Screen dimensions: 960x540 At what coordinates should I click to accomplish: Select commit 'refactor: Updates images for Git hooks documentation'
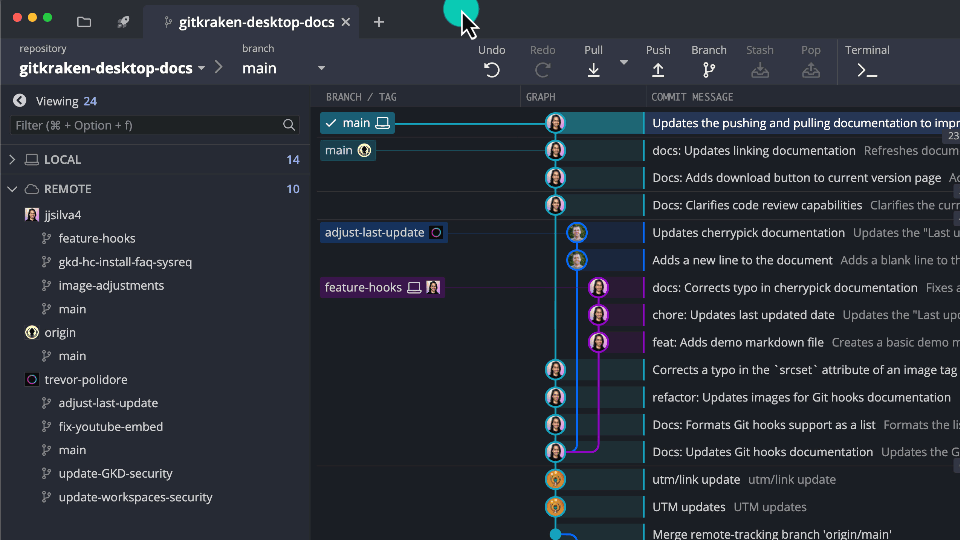[x=801, y=397]
